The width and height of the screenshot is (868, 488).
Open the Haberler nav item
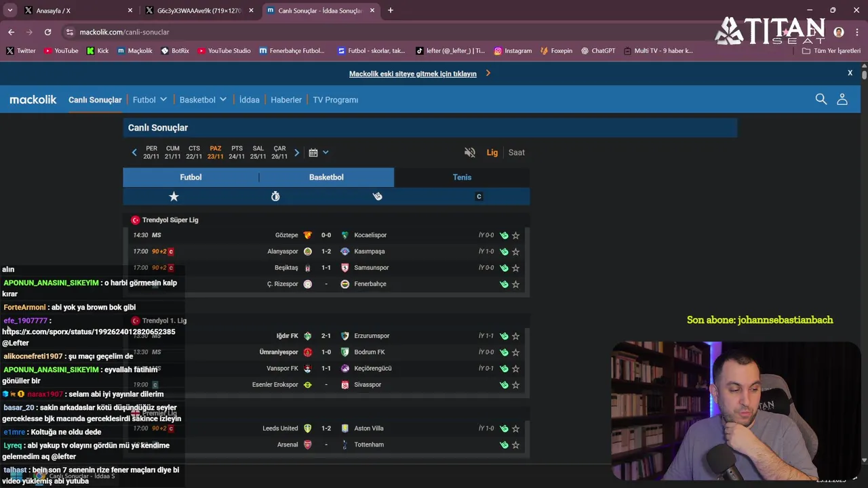(286, 100)
